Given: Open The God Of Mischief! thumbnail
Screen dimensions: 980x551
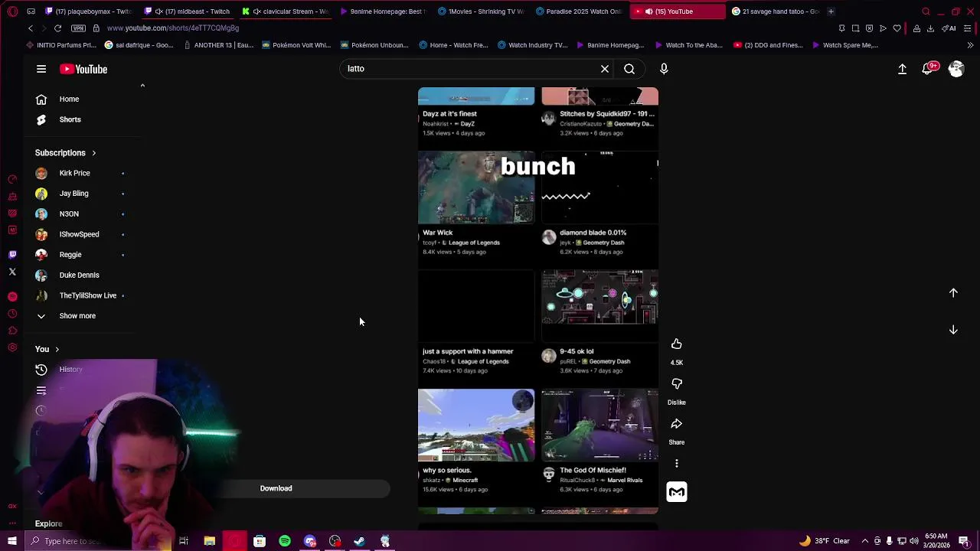Looking at the screenshot, I should 599,425.
